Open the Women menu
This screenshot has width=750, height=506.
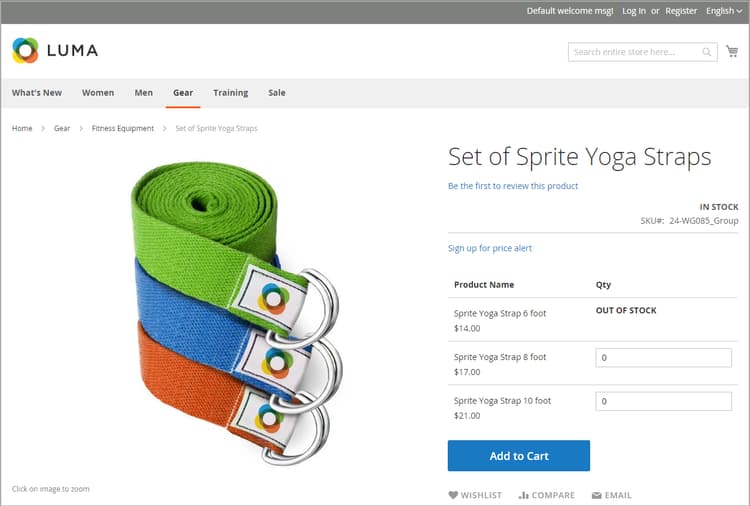point(98,93)
